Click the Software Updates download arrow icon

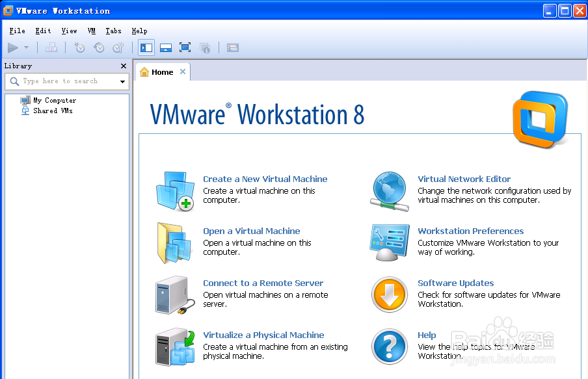(389, 294)
